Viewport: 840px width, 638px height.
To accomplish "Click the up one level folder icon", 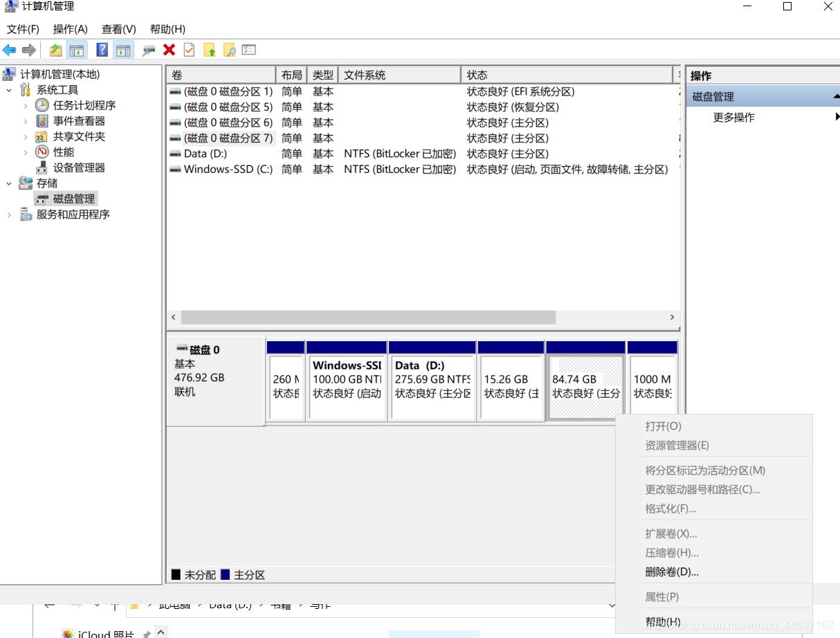I will pos(208,49).
